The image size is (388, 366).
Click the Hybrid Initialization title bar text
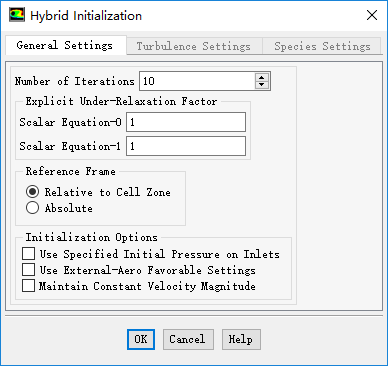tap(86, 16)
